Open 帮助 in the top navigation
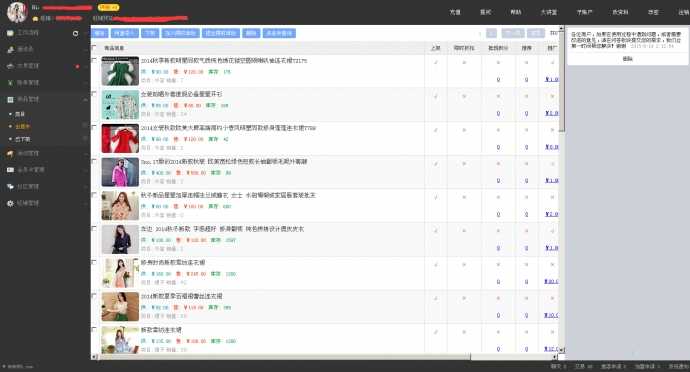The height and width of the screenshot is (372, 690). click(x=516, y=12)
